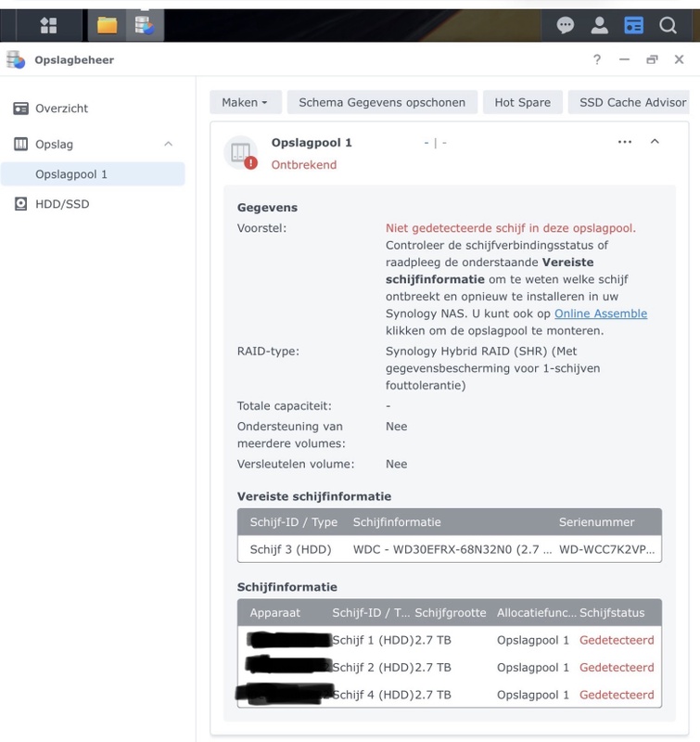
Task: Go to Overzicht in the sidebar
Action: pyautogui.click(x=61, y=109)
